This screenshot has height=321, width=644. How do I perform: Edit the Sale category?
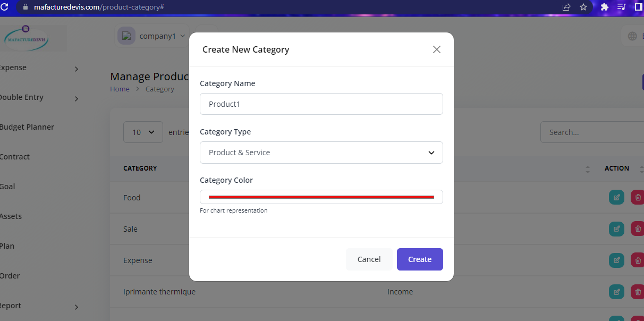click(616, 229)
